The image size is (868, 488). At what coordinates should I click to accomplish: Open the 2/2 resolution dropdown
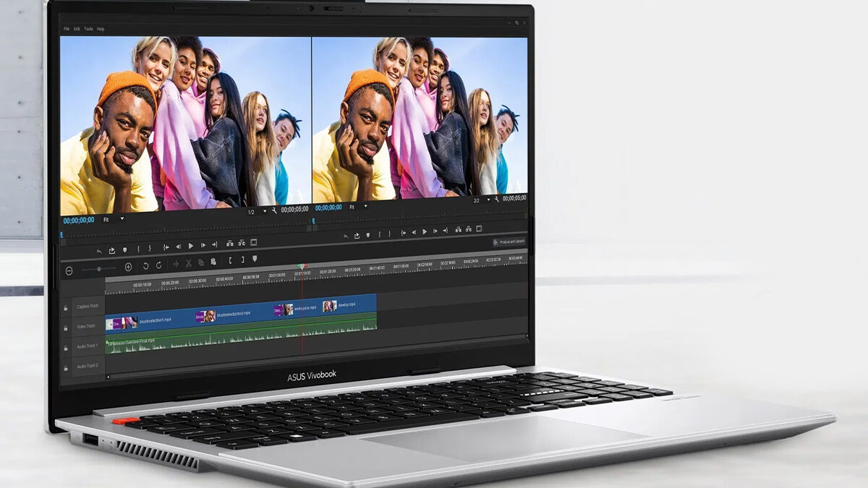480,199
